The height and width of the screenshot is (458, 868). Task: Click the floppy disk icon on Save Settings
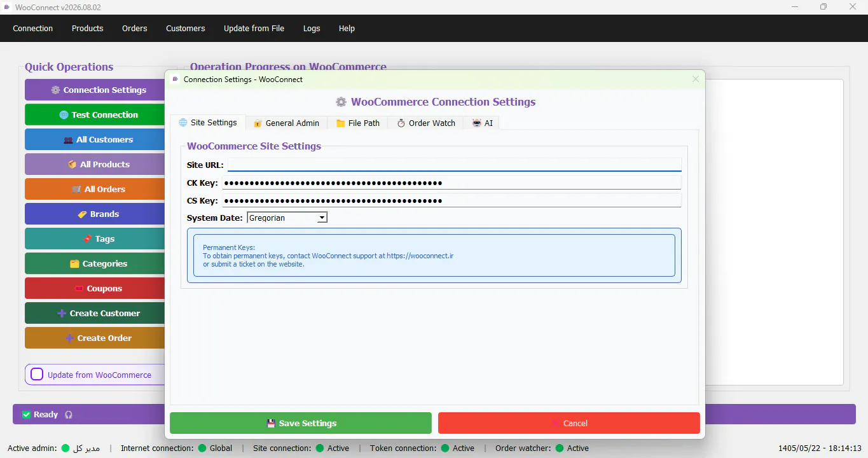[271, 424]
